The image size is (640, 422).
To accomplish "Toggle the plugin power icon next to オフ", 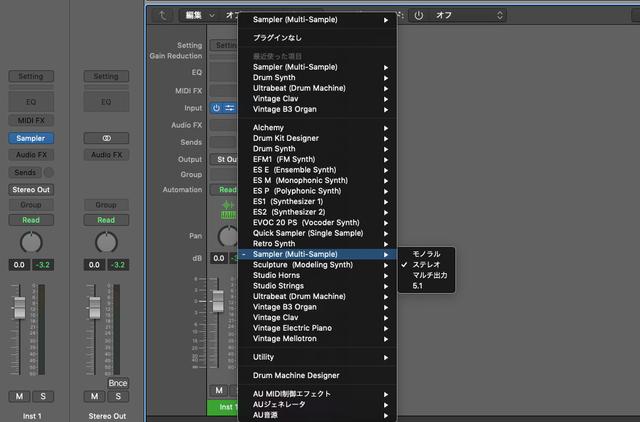I will pos(419,16).
